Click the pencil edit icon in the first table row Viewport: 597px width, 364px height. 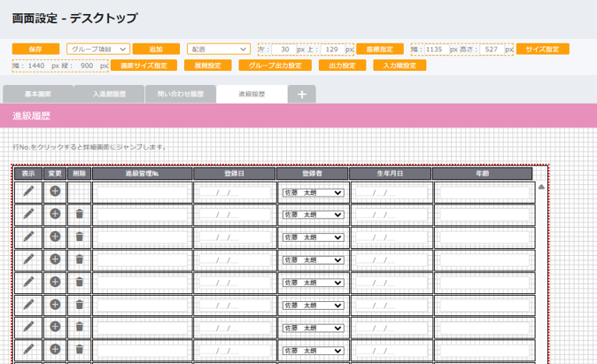[x=28, y=190]
